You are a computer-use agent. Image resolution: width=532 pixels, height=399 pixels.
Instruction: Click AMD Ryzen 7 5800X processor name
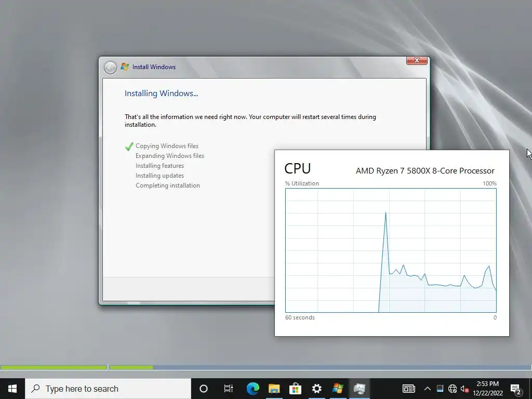[425, 170]
